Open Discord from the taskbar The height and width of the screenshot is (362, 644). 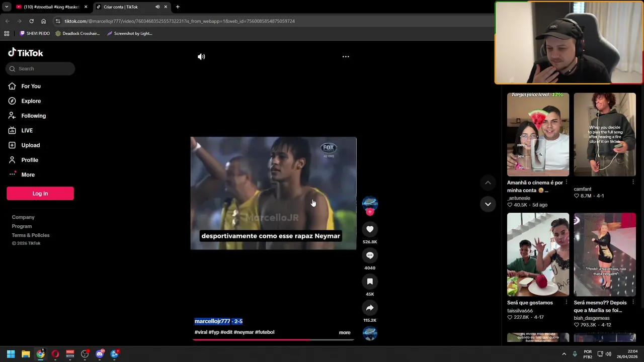[100, 354]
